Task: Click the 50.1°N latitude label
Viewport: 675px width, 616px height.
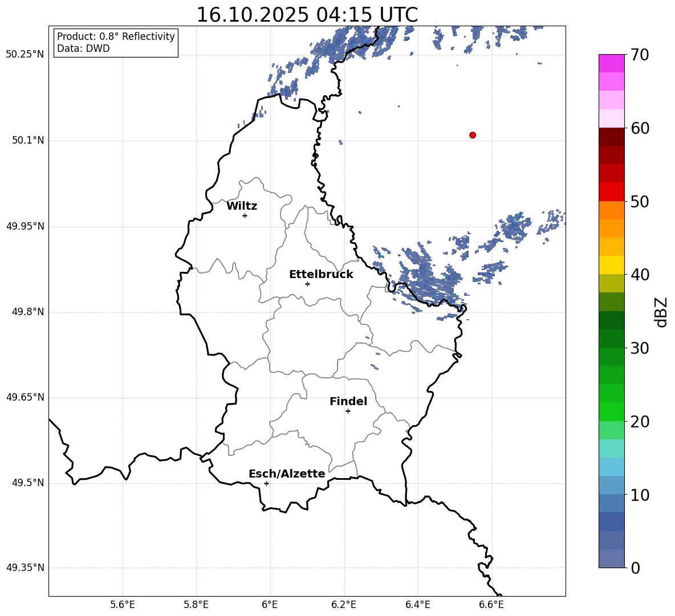Action: pyautogui.click(x=28, y=140)
